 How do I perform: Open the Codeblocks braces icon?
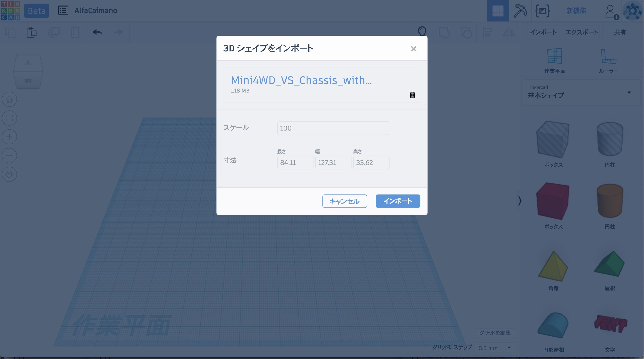[542, 11]
